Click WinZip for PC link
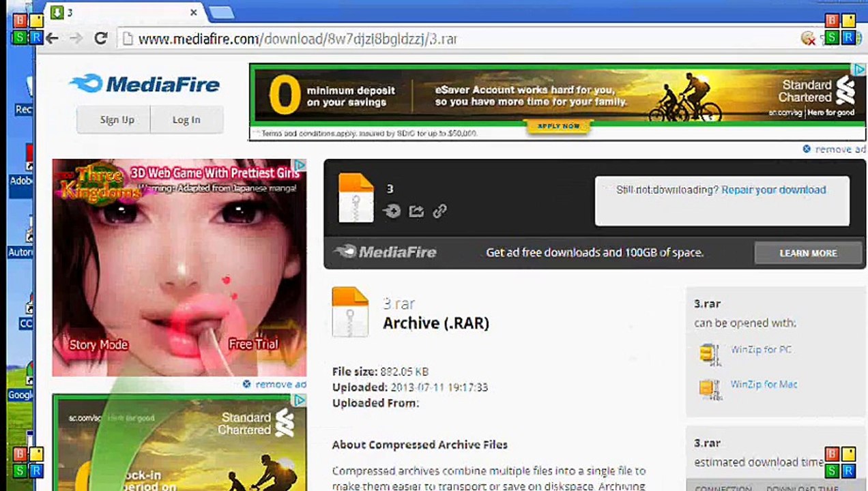The image size is (868, 491). tap(761, 350)
